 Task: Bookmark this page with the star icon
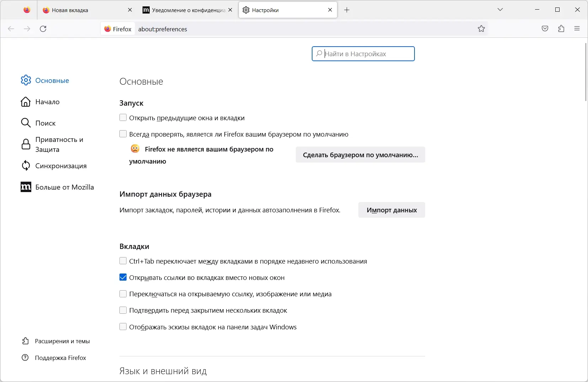482,29
